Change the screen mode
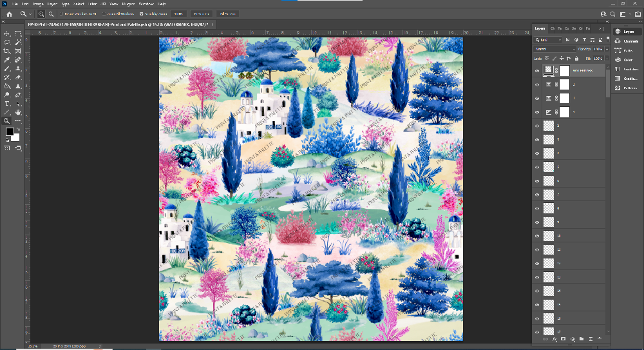This screenshot has height=350, width=644. coord(17,148)
